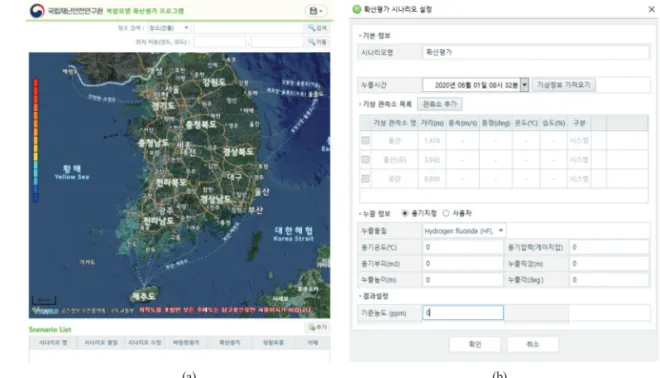This screenshot has width=660, height=378.
Task: Click the magnifier 이동 move button
Action: 317,42
